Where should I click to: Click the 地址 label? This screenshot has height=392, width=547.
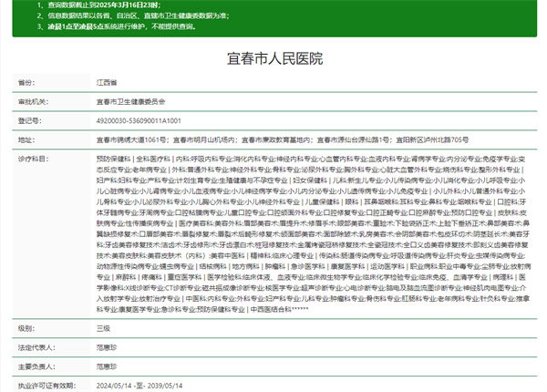tap(26, 140)
